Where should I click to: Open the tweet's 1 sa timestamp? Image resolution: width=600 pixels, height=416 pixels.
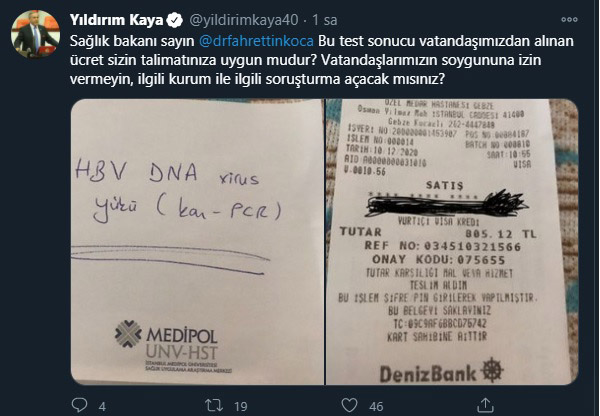pyautogui.click(x=324, y=20)
